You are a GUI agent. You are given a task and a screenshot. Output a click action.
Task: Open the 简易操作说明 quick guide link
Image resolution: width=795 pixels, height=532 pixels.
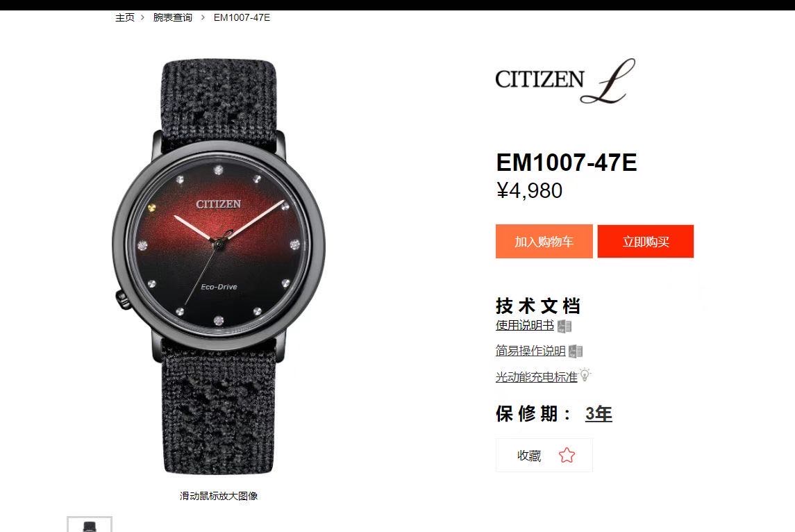(530, 351)
